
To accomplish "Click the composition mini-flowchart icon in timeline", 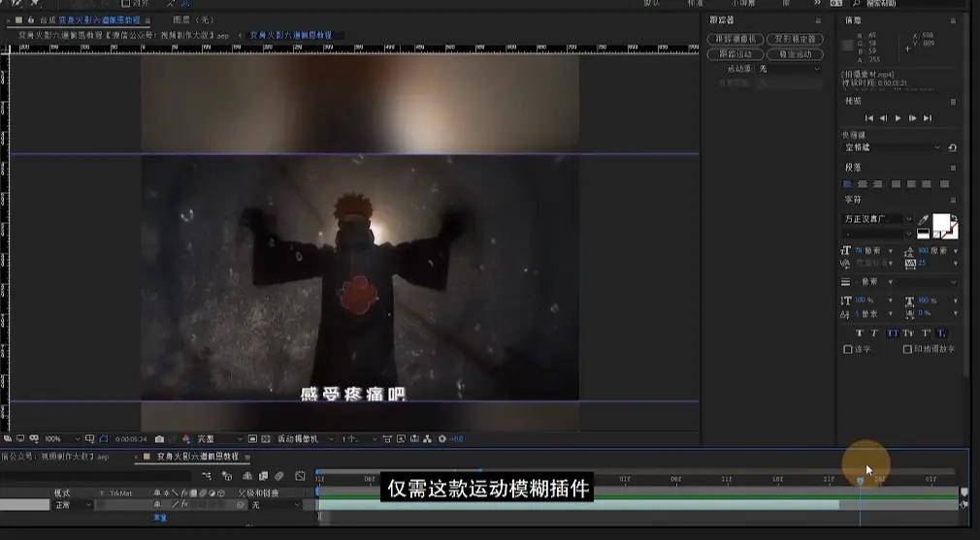I will (207, 476).
